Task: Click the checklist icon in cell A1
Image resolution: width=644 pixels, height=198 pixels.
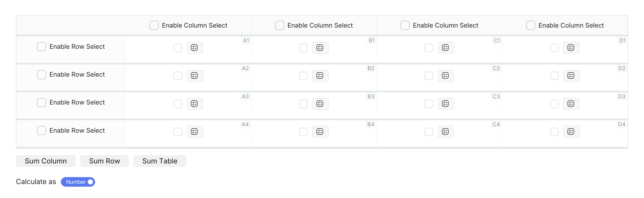Action: click(195, 48)
